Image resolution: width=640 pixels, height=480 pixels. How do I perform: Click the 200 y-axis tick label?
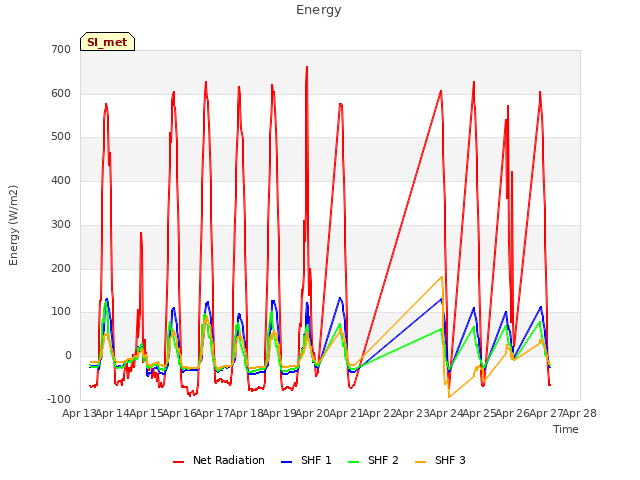[61, 269]
